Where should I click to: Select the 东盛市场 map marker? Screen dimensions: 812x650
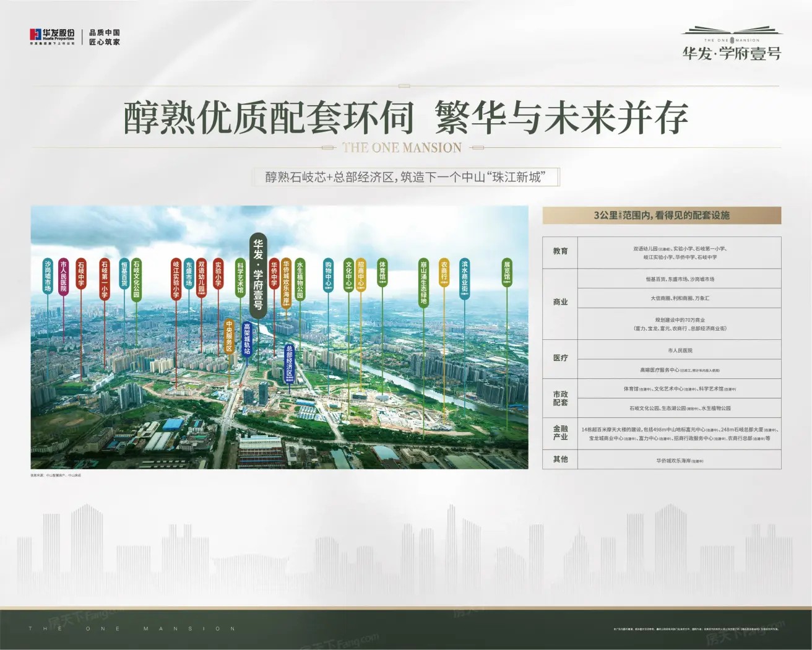(189, 273)
